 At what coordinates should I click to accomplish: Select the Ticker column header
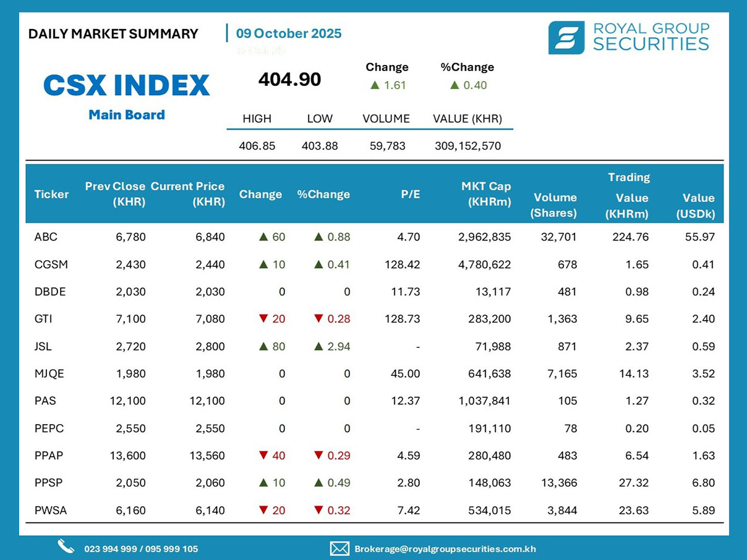[51, 194]
